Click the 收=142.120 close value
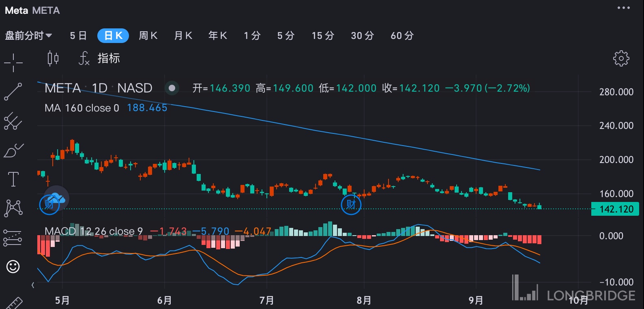This screenshot has width=644, height=309. (x=411, y=88)
